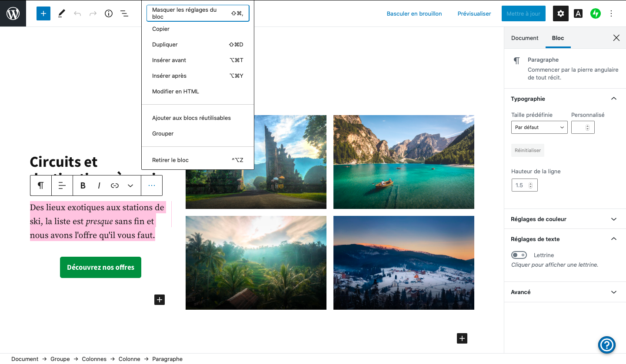The height and width of the screenshot is (364, 626).
Task: Switch to the Document tab
Action: click(x=524, y=38)
